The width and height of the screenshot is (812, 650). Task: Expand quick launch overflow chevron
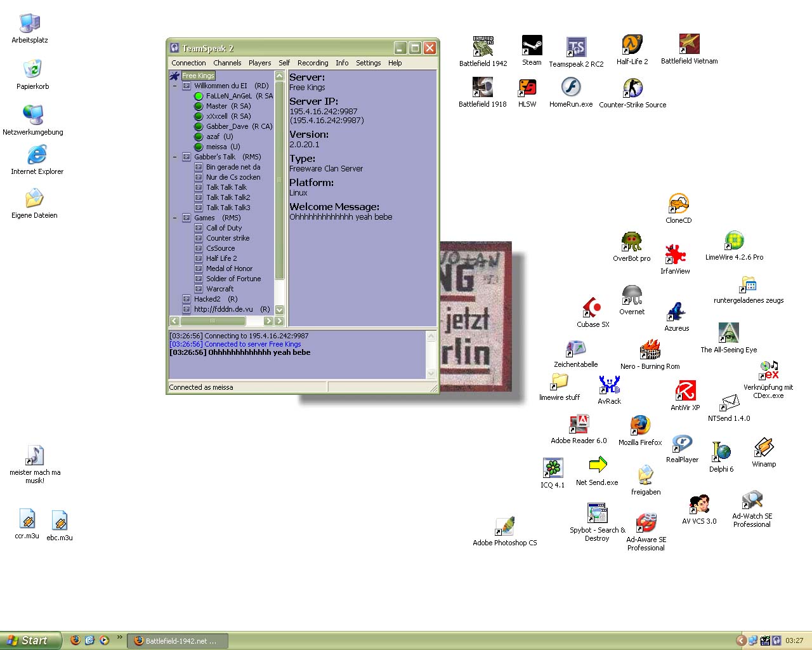tap(119, 637)
